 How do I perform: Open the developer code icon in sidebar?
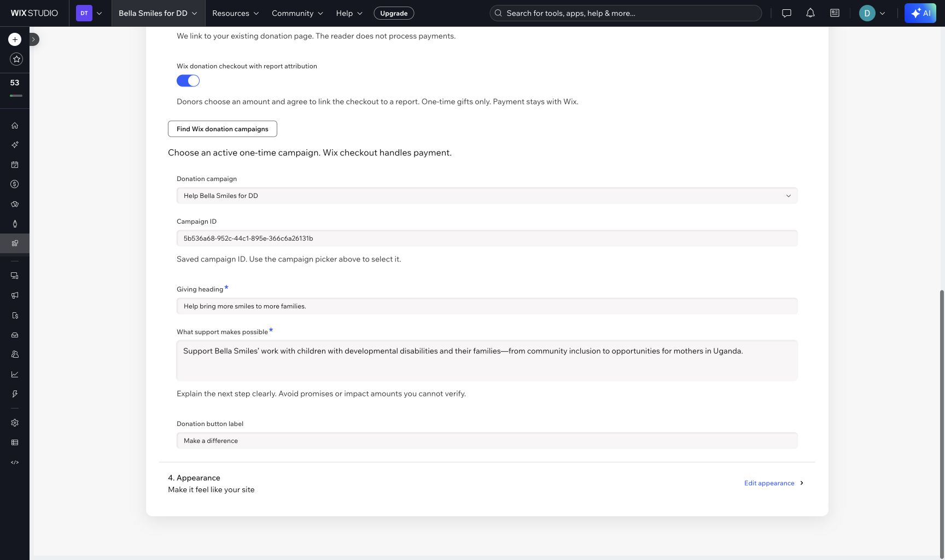pos(15,462)
